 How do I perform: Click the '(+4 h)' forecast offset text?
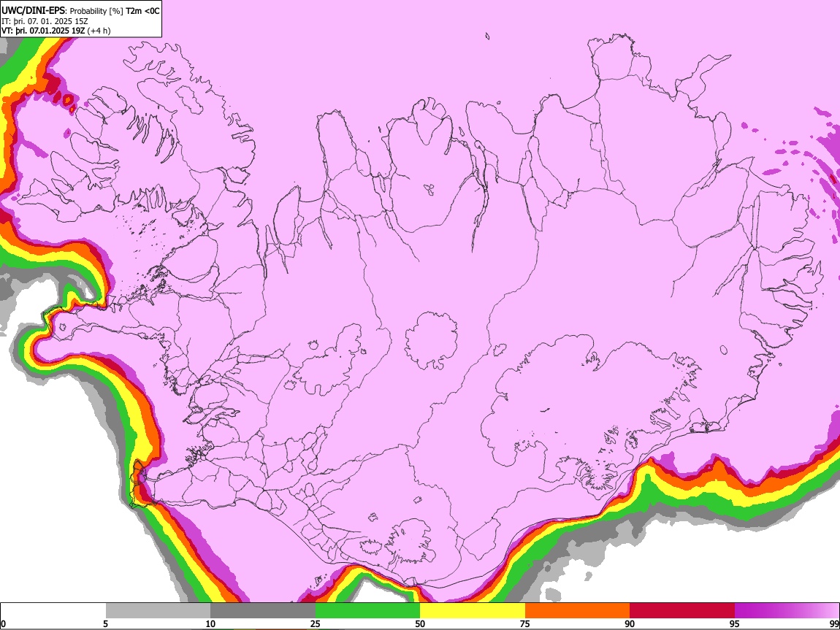[99, 31]
